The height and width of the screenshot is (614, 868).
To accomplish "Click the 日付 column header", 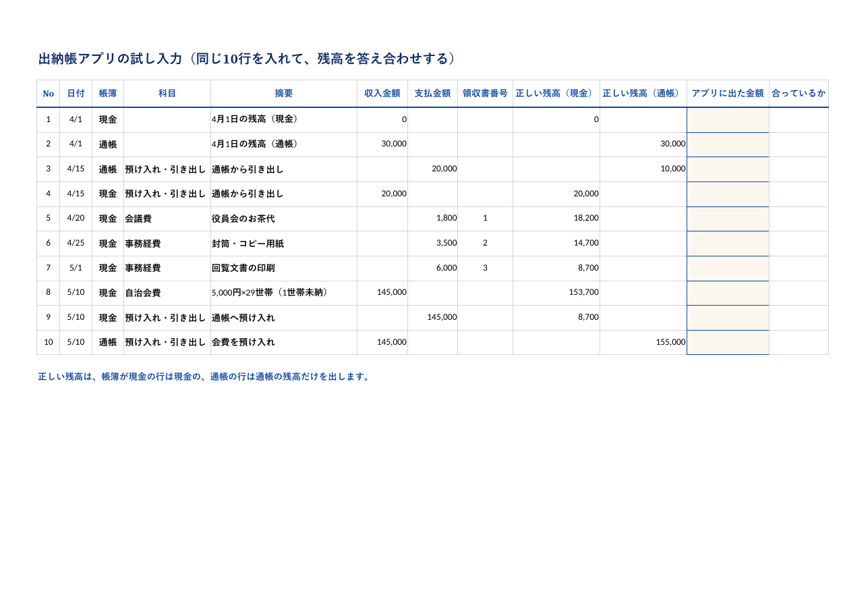I will (76, 94).
